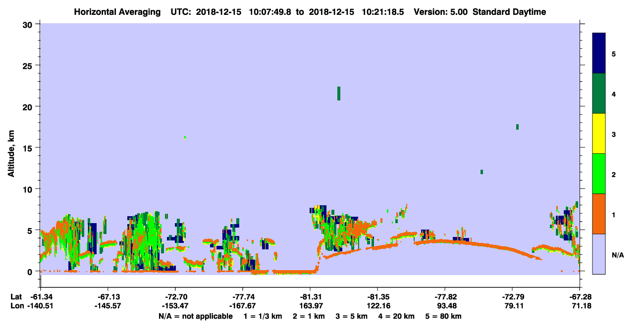Click latitude value -77.82

pyautogui.click(x=445, y=297)
